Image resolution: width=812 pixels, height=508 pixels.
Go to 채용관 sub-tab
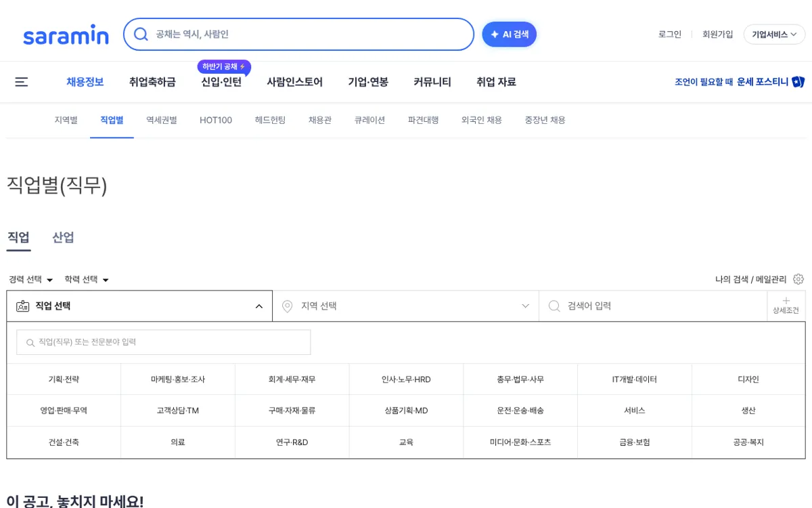click(x=320, y=120)
